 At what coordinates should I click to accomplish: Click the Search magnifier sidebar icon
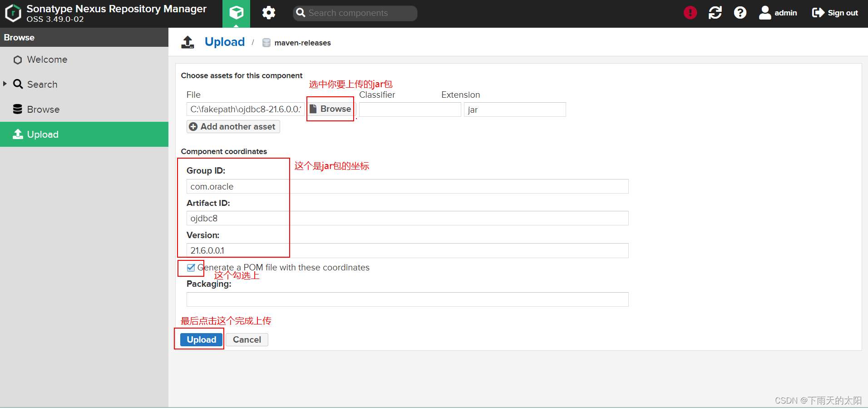coord(18,84)
